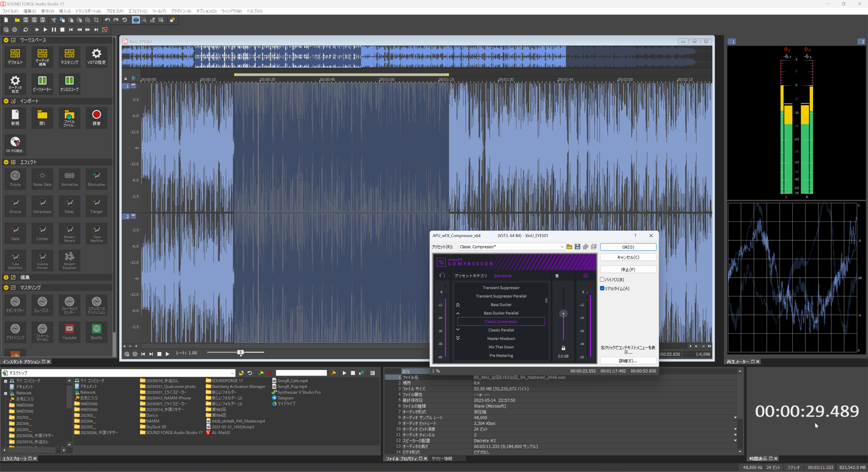This screenshot has height=472, width=868.
Task: Open the peak meter (ピークメーター) workspace
Action: [x=42, y=84]
